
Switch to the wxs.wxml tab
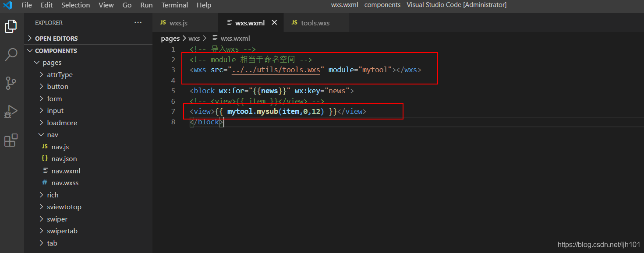click(251, 23)
